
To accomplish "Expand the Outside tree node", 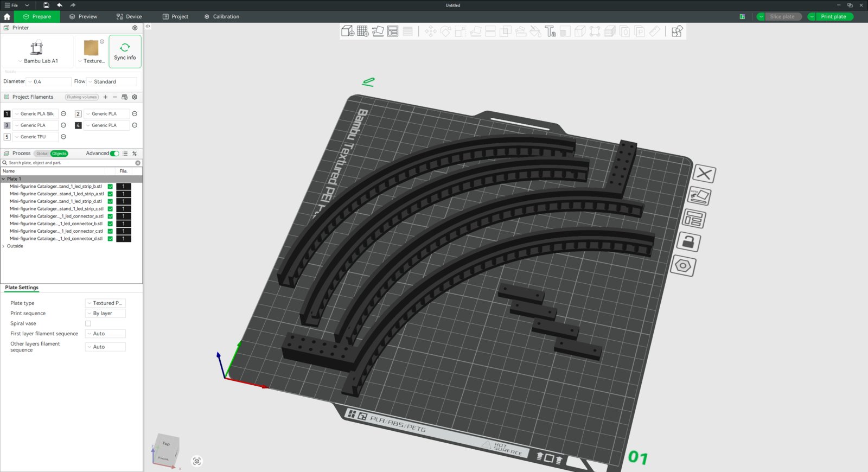I will [4, 246].
